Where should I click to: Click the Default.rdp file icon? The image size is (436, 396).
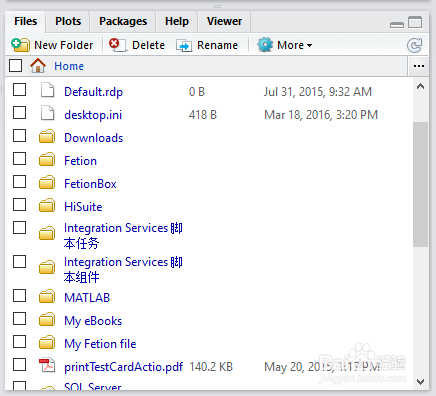point(47,90)
